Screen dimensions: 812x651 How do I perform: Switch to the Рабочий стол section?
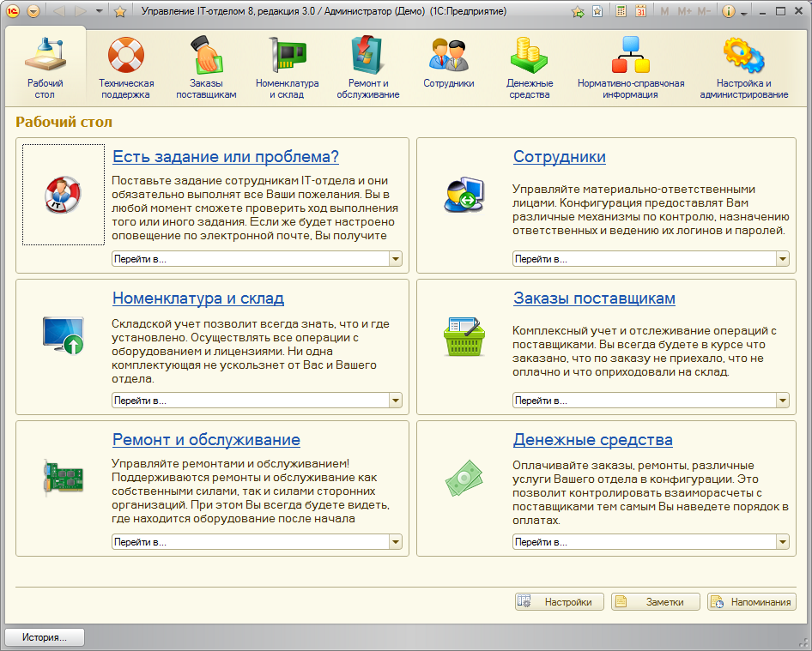tap(45, 67)
